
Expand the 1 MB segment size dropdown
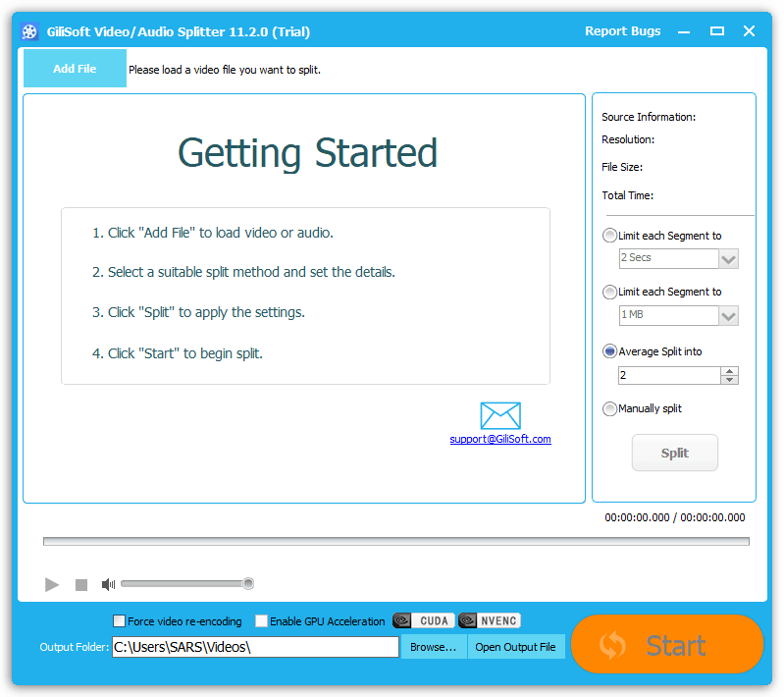(728, 316)
